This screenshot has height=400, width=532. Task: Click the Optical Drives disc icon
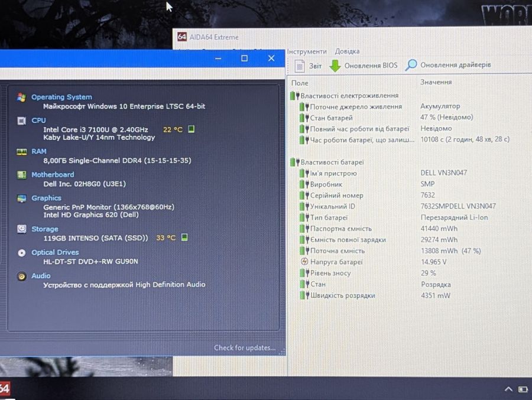coord(21,253)
